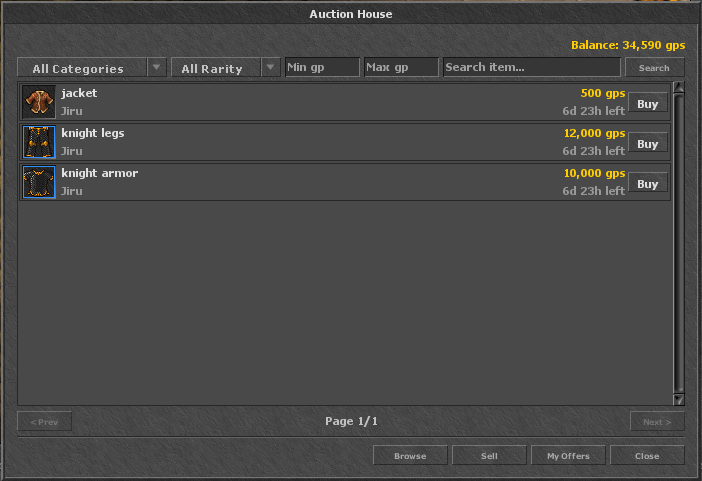Image resolution: width=702 pixels, height=481 pixels.
Task: Open the All Categories dropdown
Action: pyautogui.click(x=92, y=68)
